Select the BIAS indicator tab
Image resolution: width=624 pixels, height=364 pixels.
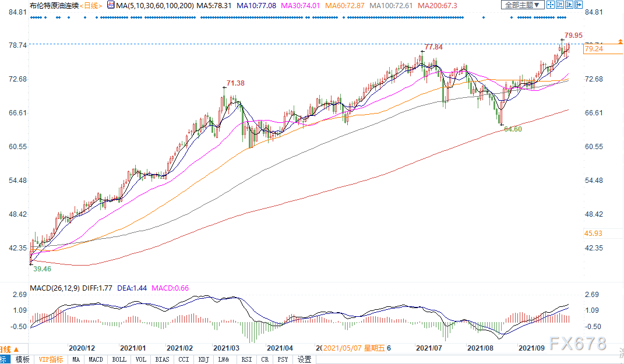pos(162,359)
